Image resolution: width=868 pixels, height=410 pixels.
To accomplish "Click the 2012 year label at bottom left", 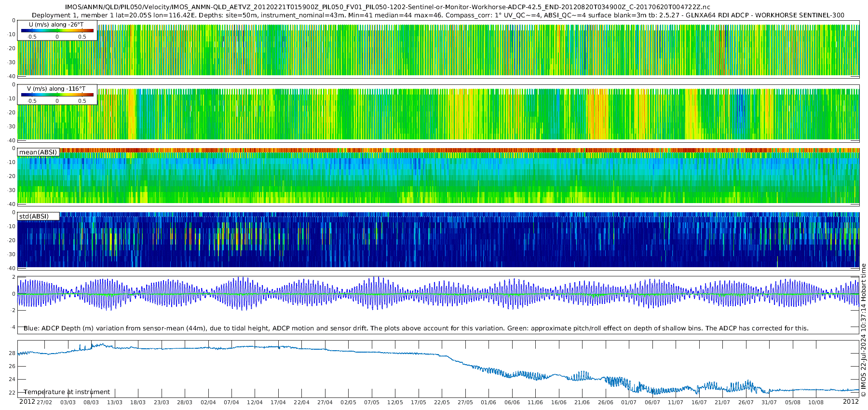I will 27,402.
